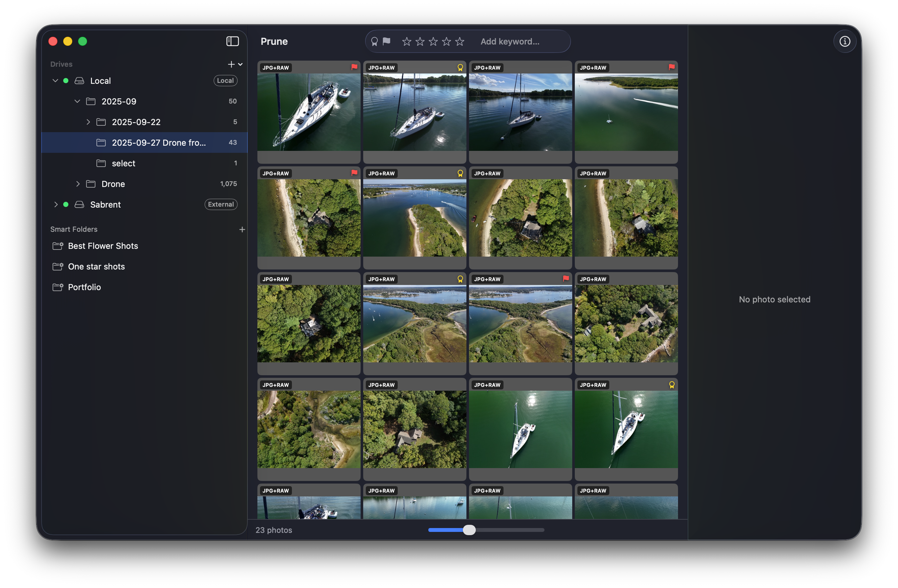Click the External badge on Sabrent

coord(221,204)
